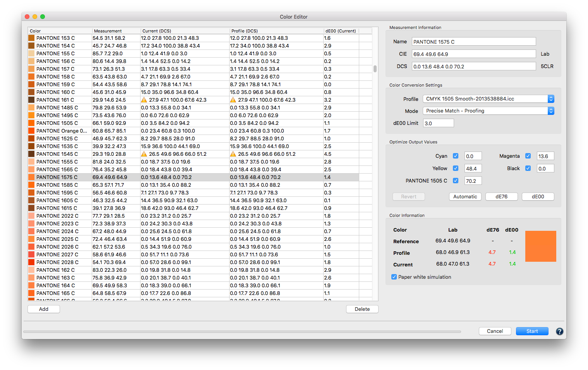Viewport: 588px width, 370px height.
Task: Select the PANTONE 2025 C row
Action: point(194,239)
